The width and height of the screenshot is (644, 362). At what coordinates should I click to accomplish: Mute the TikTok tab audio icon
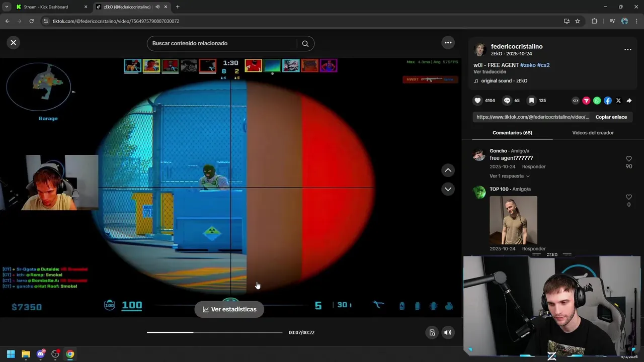pyautogui.click(x=157, y=7)
